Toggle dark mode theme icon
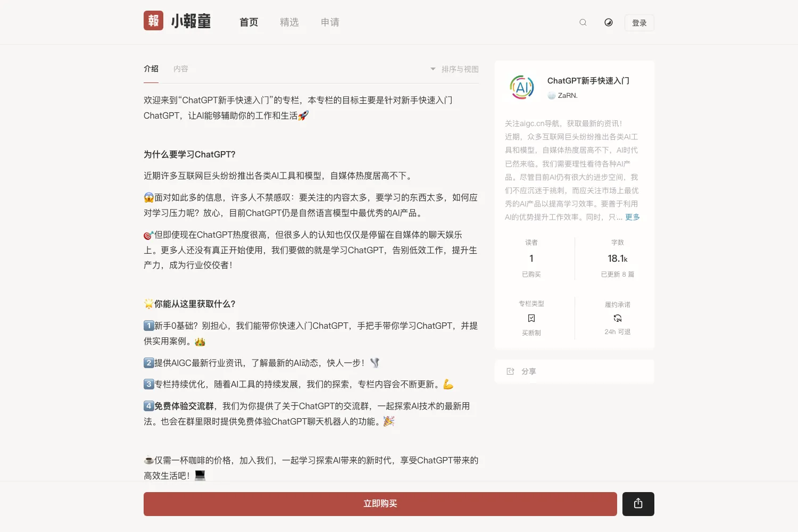 click(x=609, y=22)
